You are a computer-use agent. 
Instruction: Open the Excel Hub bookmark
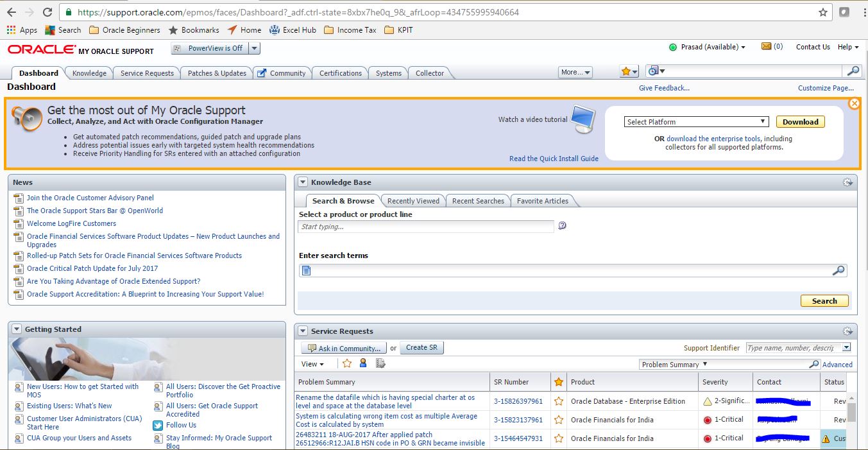(293, 30)
